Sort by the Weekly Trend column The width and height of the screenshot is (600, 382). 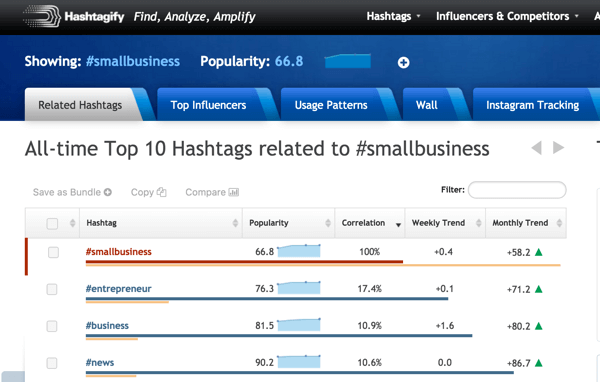445,223
